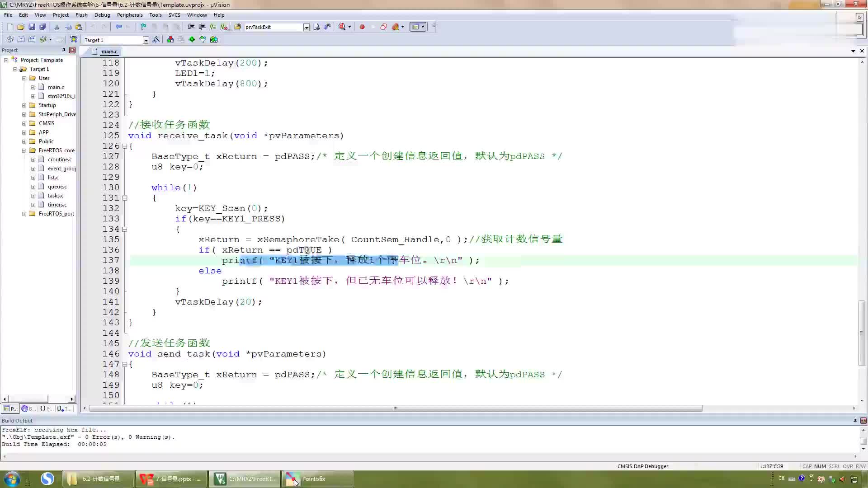
Task: Build the target files icon
Action: click(21, 40)
